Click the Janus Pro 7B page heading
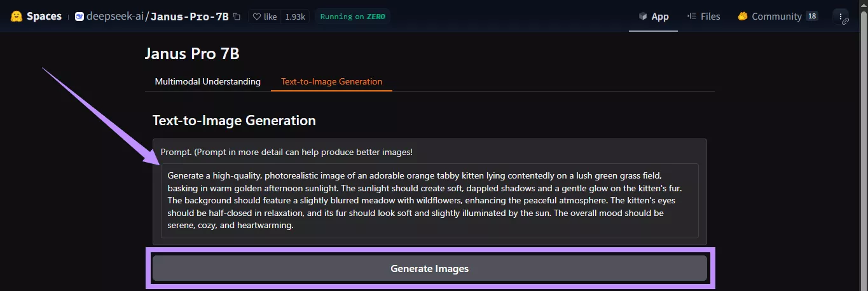The height and width of the screenshot is (291, 868). click(192, 53)
